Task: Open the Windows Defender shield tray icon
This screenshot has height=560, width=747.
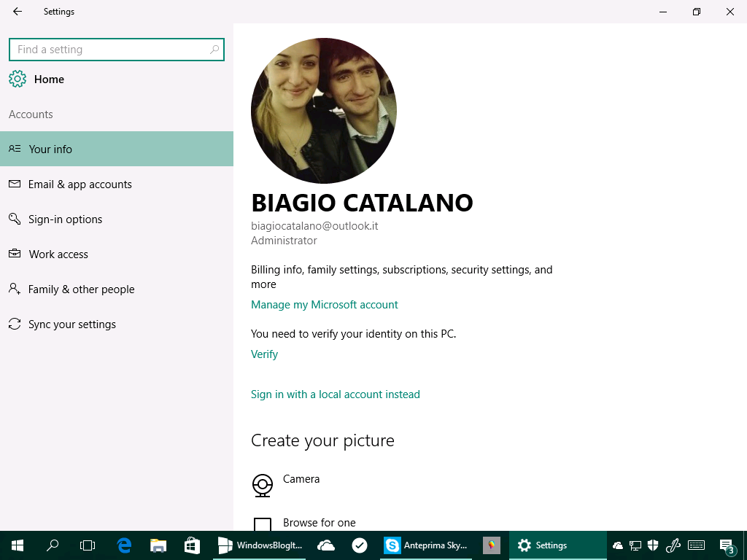Action: click(x=653, y=545)
